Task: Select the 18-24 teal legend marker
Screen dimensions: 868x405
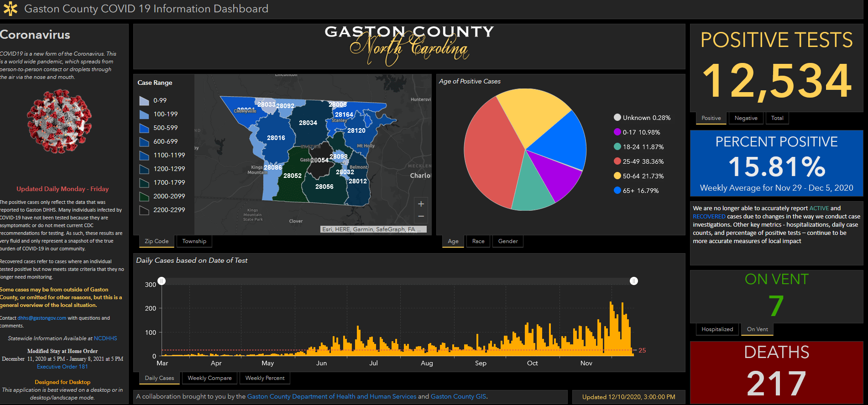Action: [617, 147]
